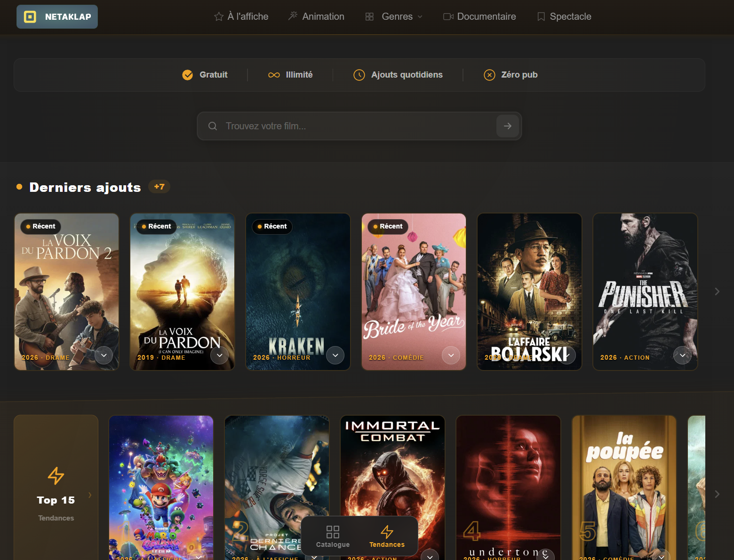This screenshot has height=560, width=734.
Task: Open the La poupée poster
Action: (624, 488)
